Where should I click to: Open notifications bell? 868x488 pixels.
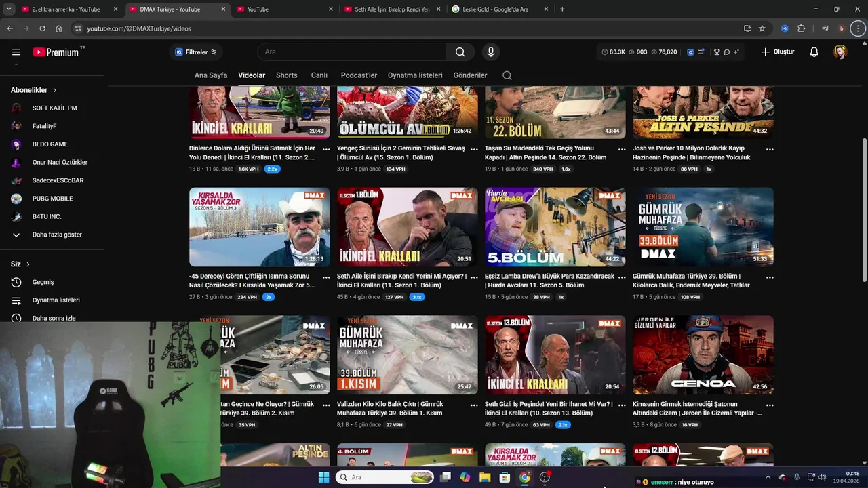pyautogui.click(x=814, y=52)
